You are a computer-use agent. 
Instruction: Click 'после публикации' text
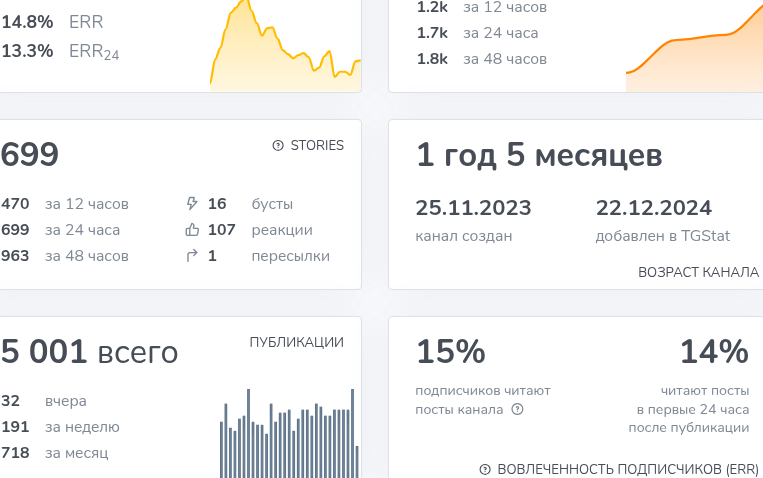[x=689, y=428]
